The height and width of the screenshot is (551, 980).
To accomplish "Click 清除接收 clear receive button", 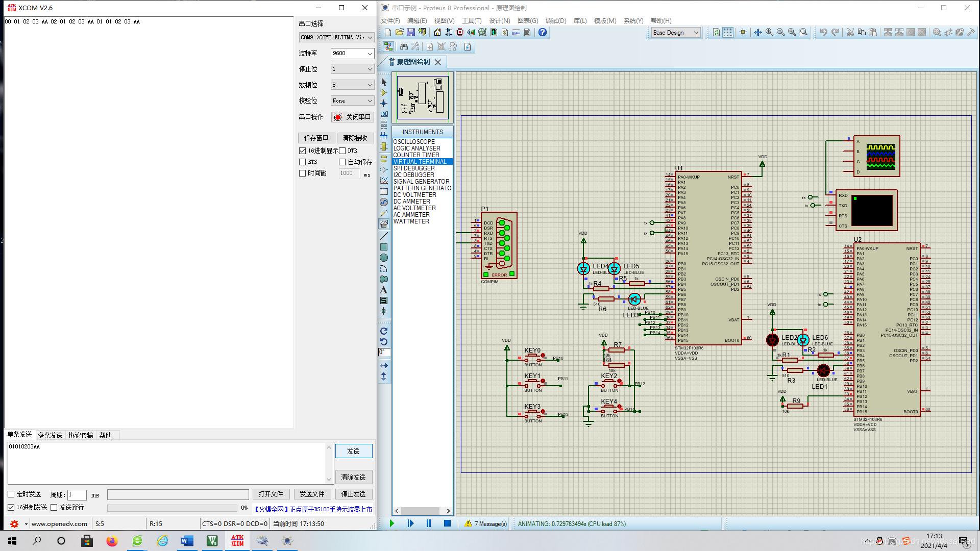I will [x=355, y=138].
